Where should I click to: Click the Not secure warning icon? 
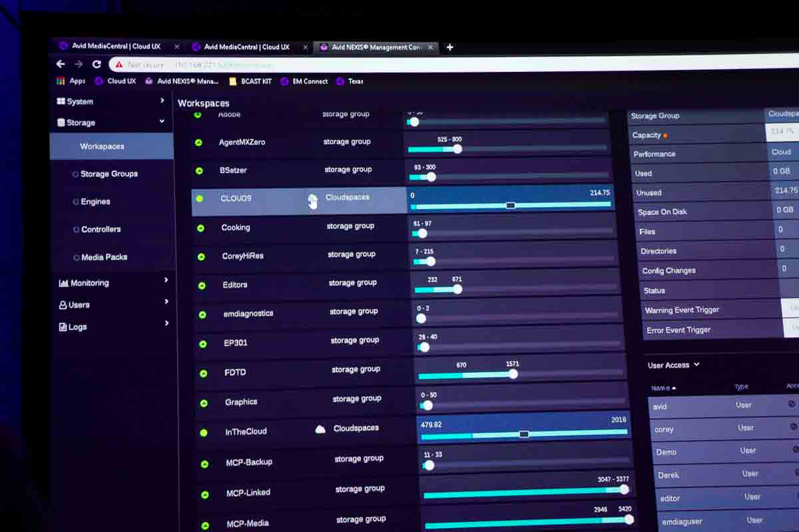(x=119, y=65)
